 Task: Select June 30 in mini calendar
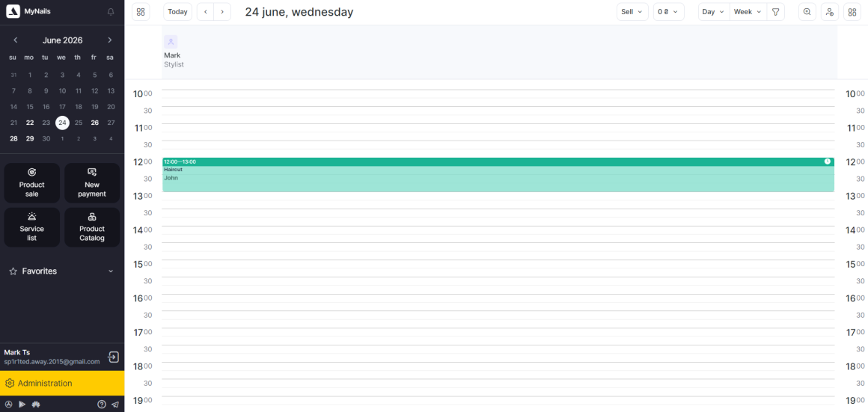(46, 138)
